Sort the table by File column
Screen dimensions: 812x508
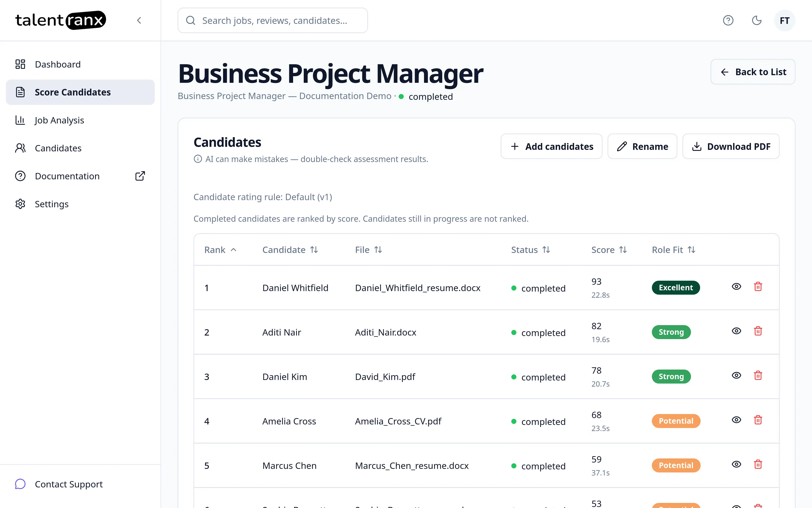[x=369, y=250]
